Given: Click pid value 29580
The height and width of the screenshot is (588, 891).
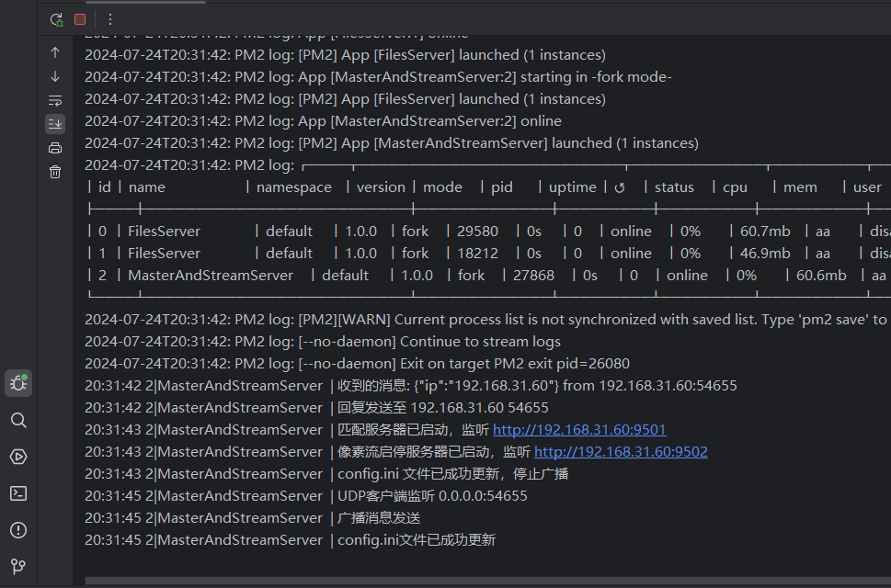Looking at the screenshot, I should 477,232.
